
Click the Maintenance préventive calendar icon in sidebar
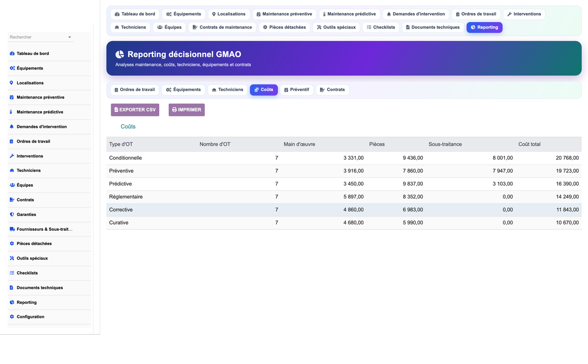(x=12, y=97)
